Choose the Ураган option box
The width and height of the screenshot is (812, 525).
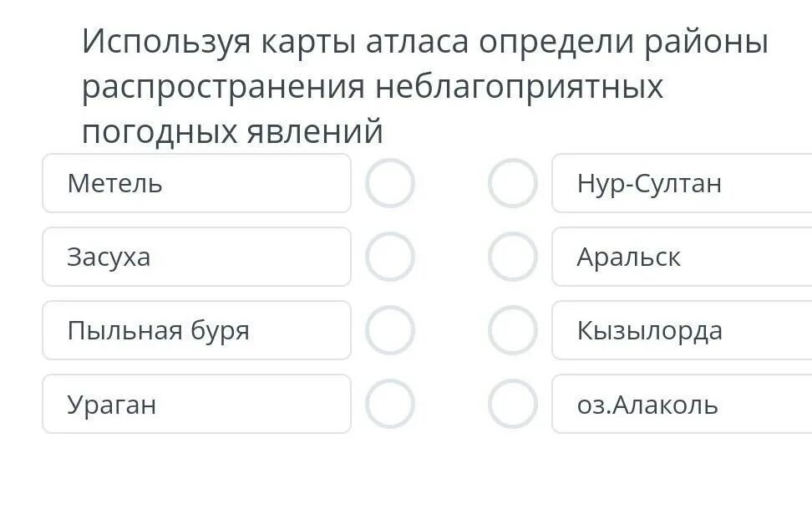coord(196,404)
